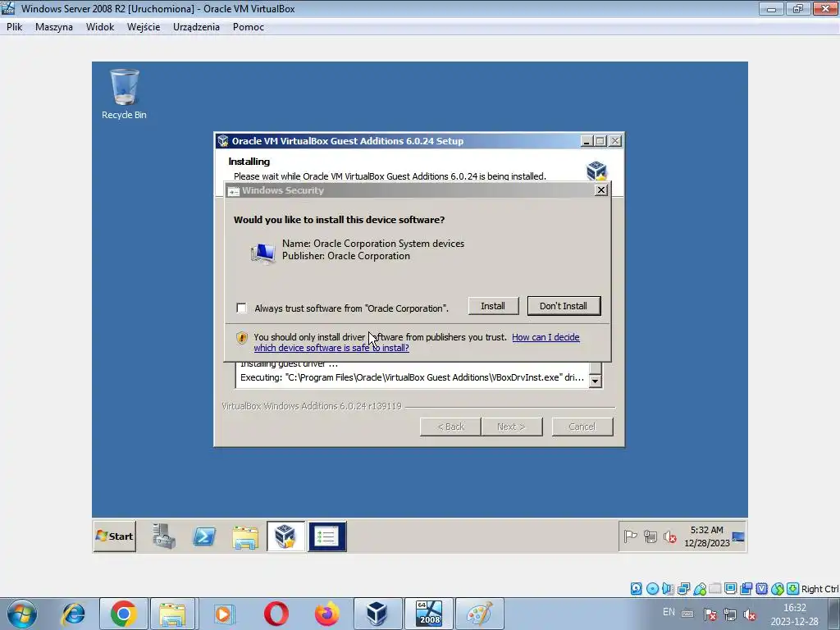Click the Install button
This screenshot has height=630, width=840.
tap(493, 306)
